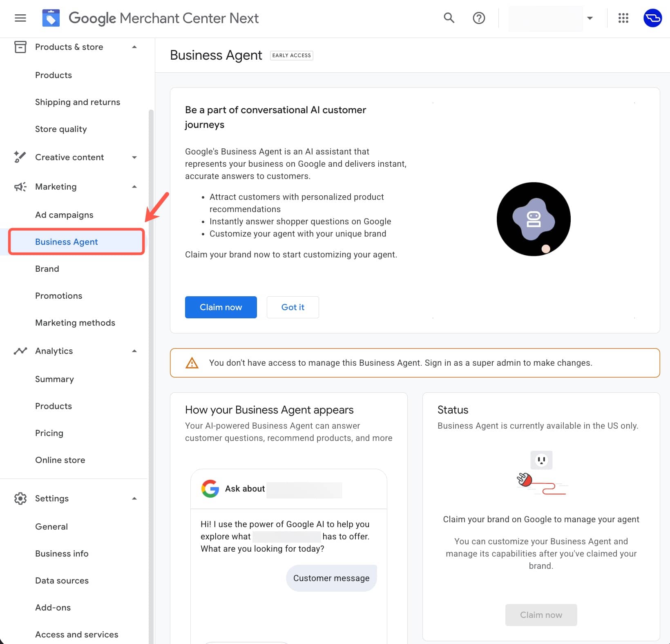This screenshot has width=670, height=644.
Task: Expand the Creative content section
Action: pos(134,157)
